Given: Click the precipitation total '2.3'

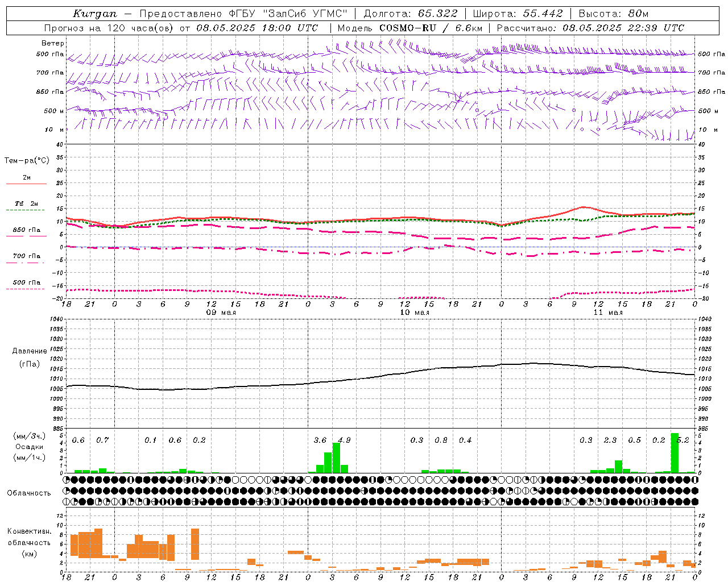Looking at the screenshot, I should coord(610,440).
